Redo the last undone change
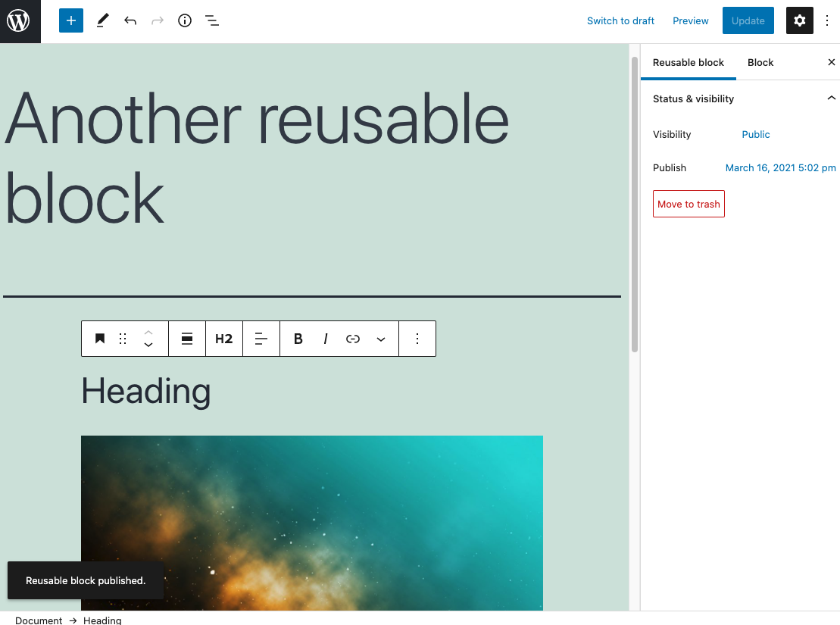The width and height of the screenshot is (840, 625). pyautogui.click(x=157, y=20)
